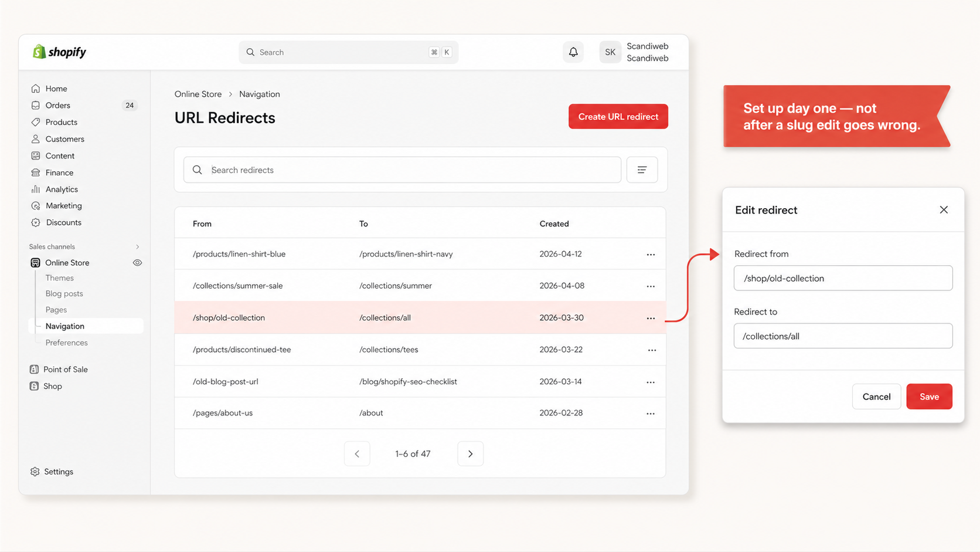This screenshot has height=552, width=980.
Task: Click the Shopify logo
Action: click(59, 52)
